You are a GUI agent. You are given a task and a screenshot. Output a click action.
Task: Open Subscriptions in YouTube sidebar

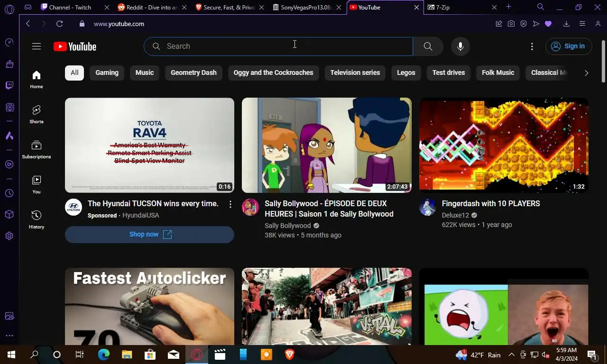point(37,149)
